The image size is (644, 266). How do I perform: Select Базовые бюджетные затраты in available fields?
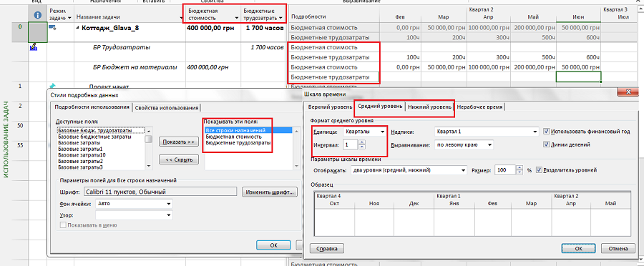point(95,137)
